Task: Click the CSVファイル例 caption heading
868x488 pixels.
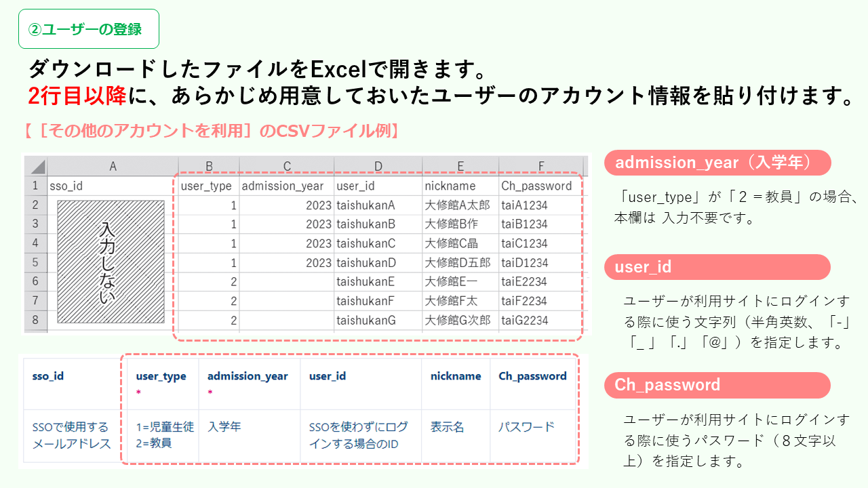Action: pyautogui.click(x=212, y=131)
